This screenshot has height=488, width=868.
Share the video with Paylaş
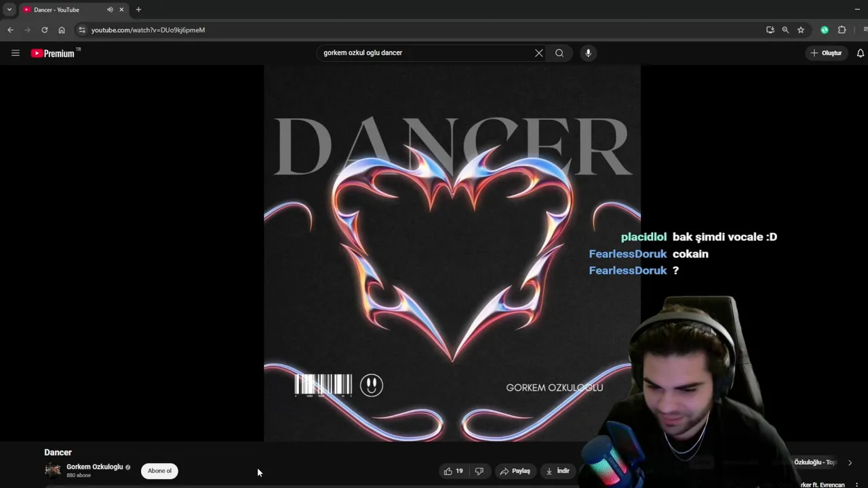pyautogui.click(x=515, y=471)
